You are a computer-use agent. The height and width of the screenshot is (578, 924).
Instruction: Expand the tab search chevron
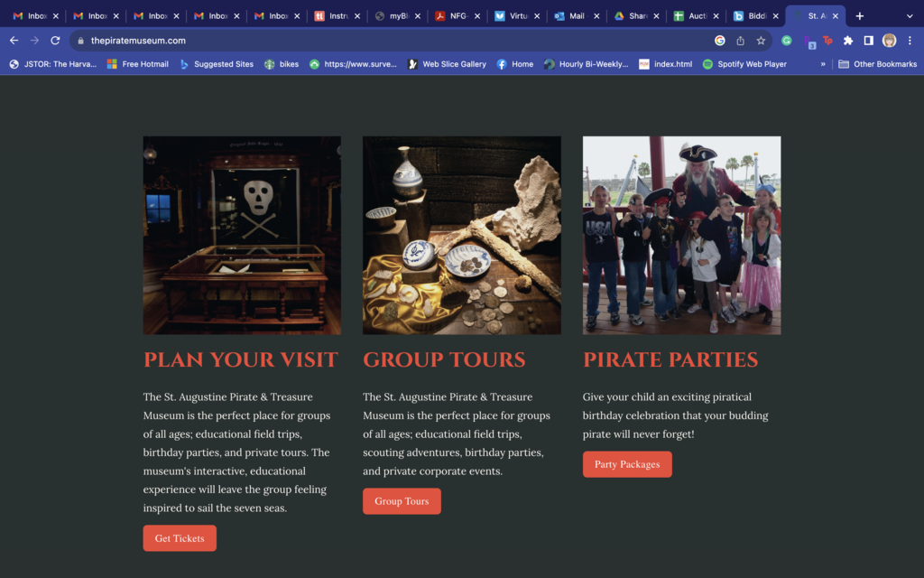click(910, 16)
